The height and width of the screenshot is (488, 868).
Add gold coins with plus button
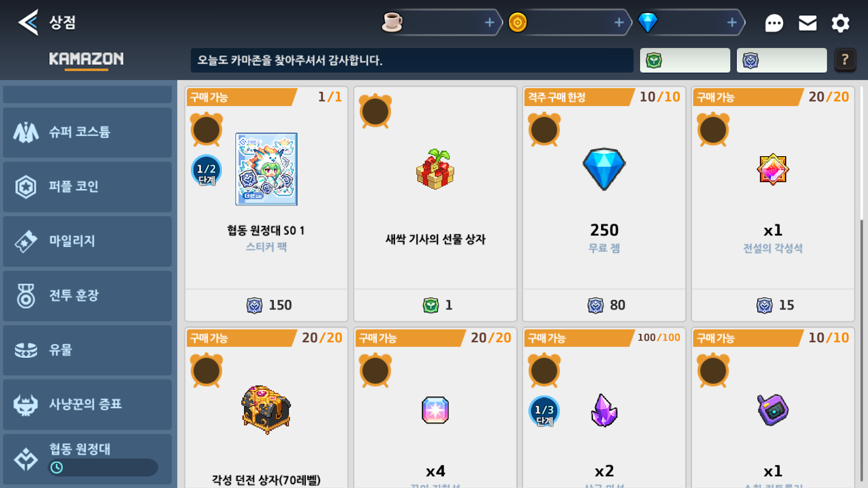coord(619,22)
